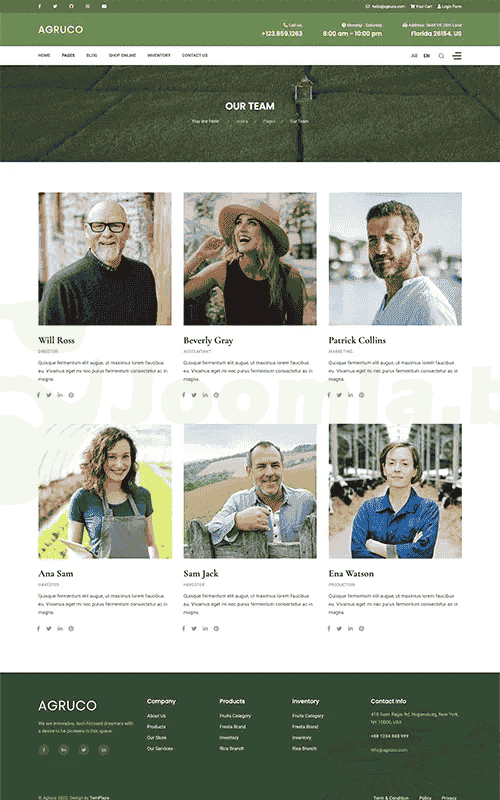Open the Login Form link
Image resolution: width=500 pixels, height=800 pixels.
coord(449,6)
